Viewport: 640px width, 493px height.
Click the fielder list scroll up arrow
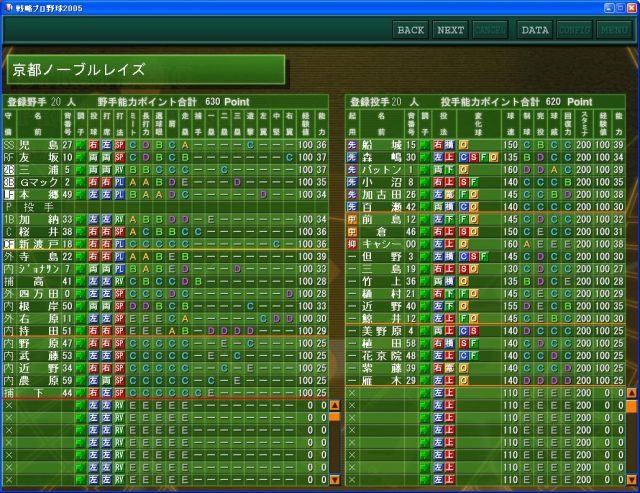tap(335, 405)
